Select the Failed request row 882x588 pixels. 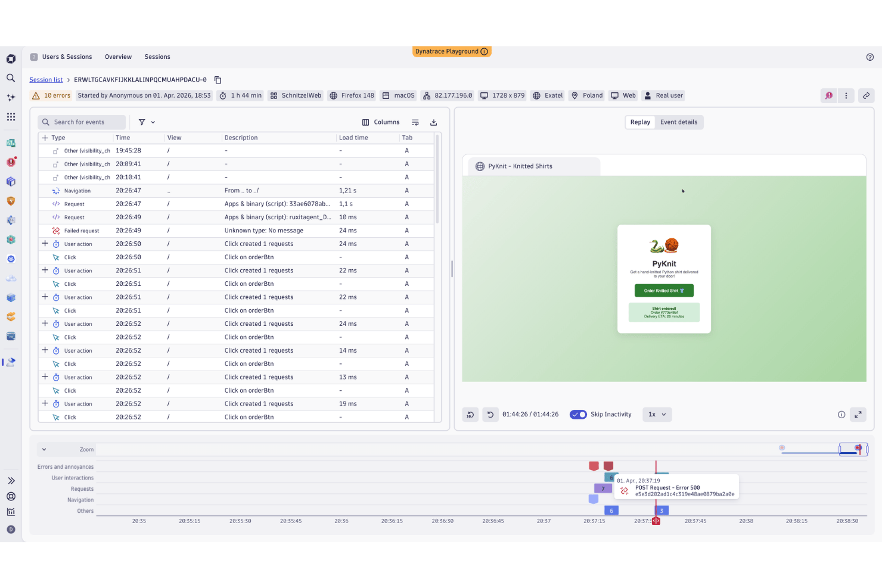click(x=236, y=231)
